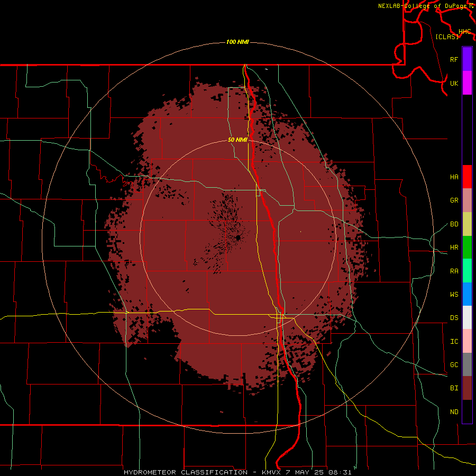This screenshot has width=476, height=476.
Task: Select the IC light pink legend swatch
Action: (x=467, y=341)
